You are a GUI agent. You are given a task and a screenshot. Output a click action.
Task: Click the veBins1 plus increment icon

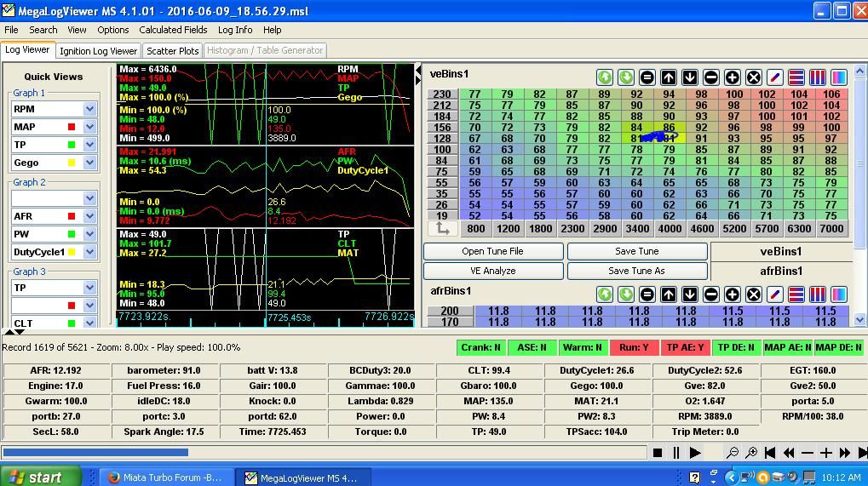733,77
